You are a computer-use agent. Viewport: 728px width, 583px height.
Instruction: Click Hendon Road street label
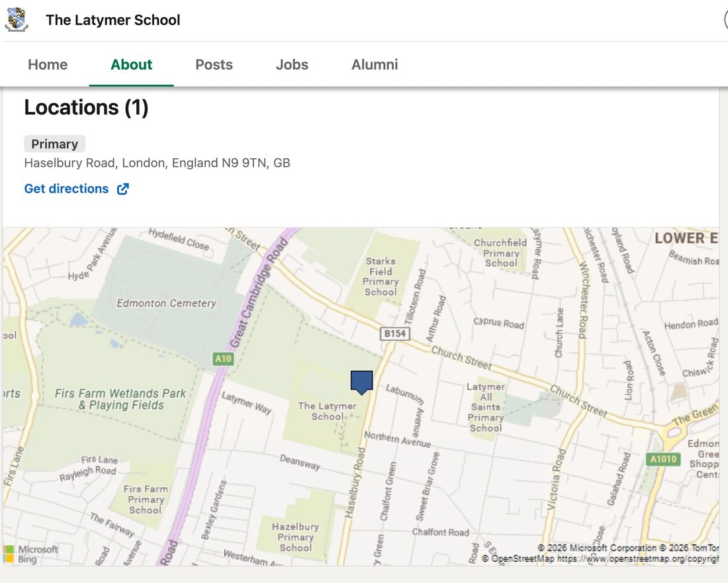pyautogui.click(x=691, y=324)
